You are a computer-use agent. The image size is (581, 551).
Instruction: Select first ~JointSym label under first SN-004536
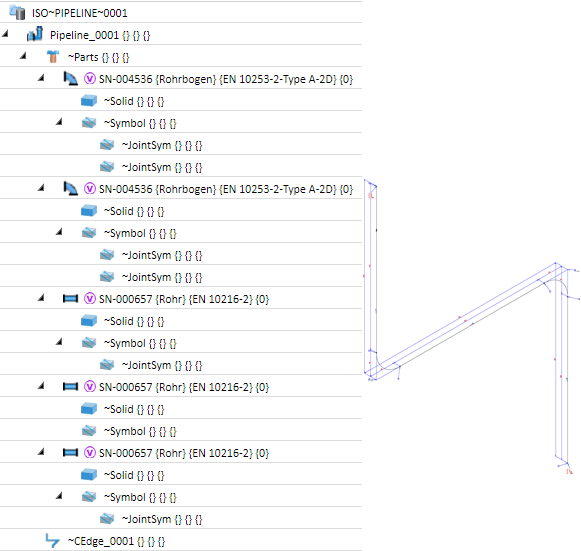click(162, 145)
